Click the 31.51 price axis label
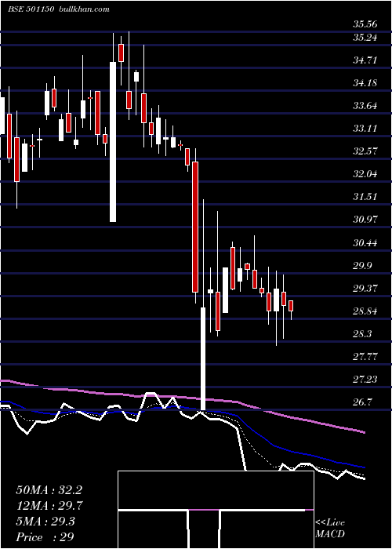Viewport: 392px width, 549px height. pos(365,197)
